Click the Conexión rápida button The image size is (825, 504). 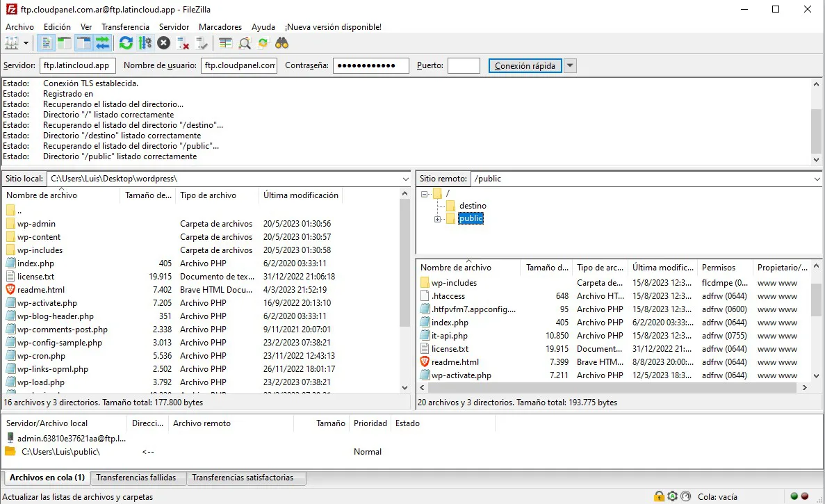(x=525, y=66)
